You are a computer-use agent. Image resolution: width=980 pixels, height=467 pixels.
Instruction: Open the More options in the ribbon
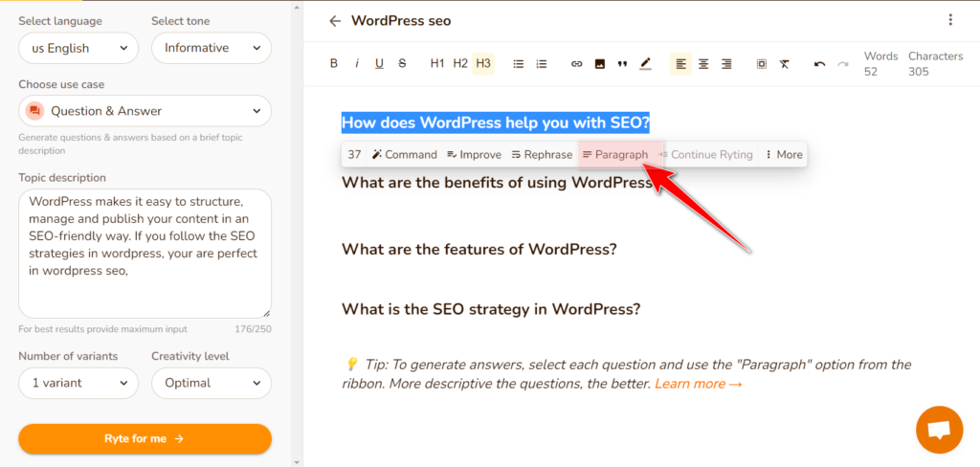[783, 154]
